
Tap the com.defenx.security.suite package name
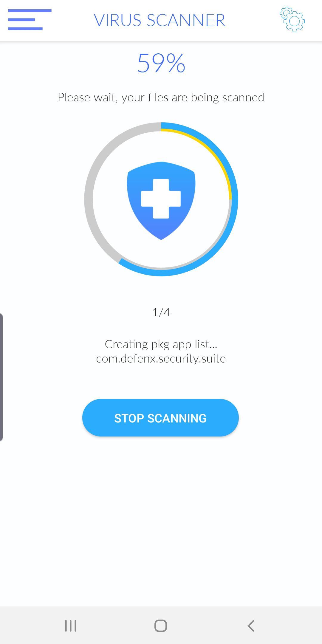pos(161,358)
